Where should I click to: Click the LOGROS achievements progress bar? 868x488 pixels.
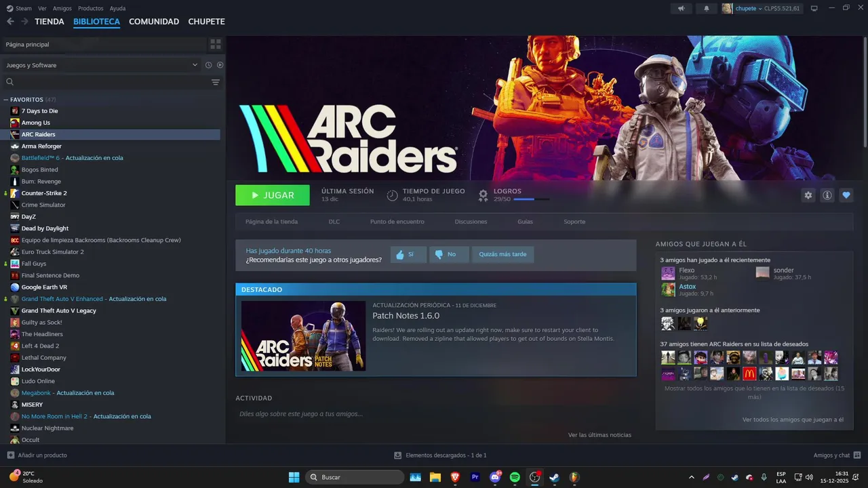pyautogui.click(x=532, y=199)
